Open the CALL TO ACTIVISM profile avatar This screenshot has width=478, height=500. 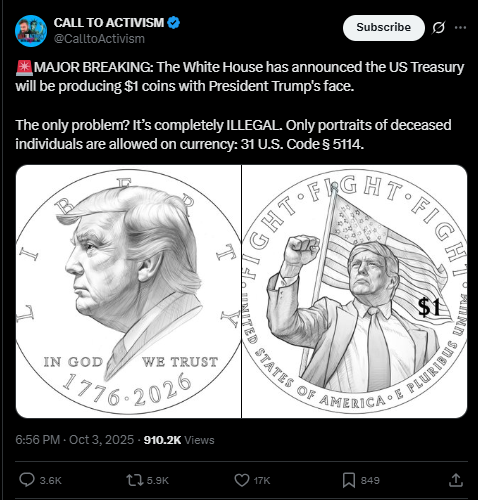[x=31, y=31]
